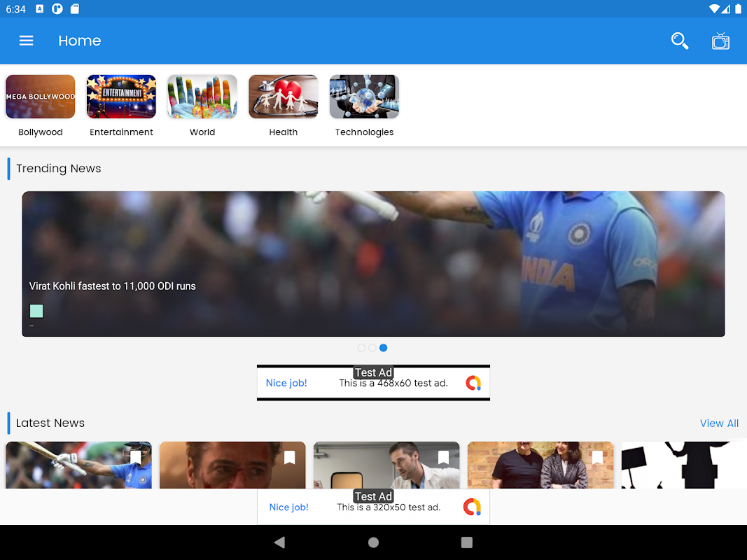This screenshot has height=560, width=747.
Task: Open the live TV icon
Action: [721, 41]
